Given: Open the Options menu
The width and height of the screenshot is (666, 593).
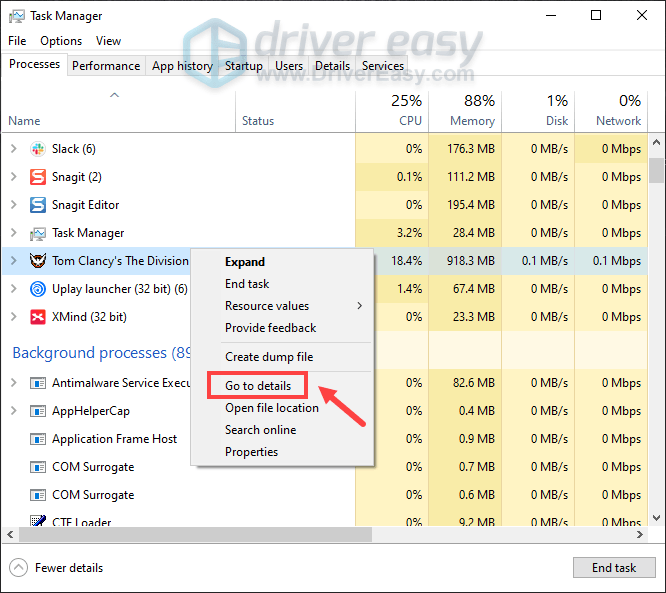Looking at the screenshot, I should tap(61, 41).
